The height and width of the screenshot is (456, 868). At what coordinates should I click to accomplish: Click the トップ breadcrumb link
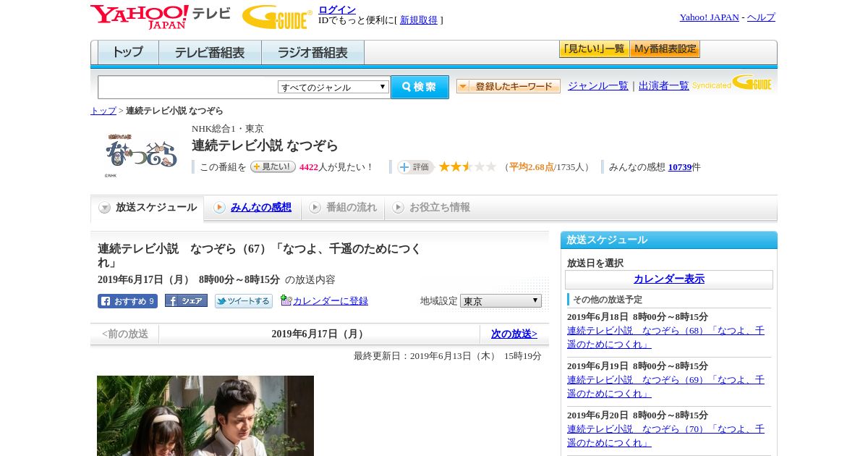103,111
